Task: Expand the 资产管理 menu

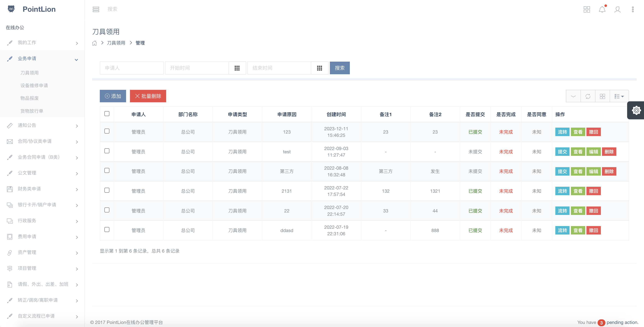Action: click(42, 253)
